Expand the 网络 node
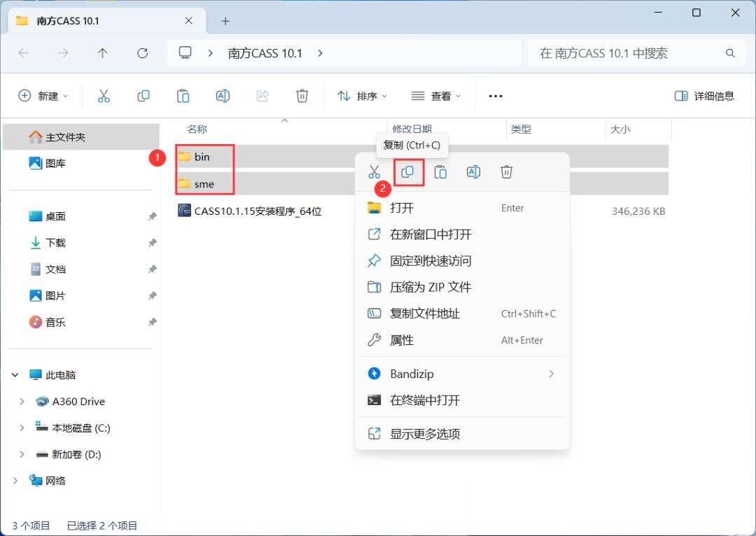Image resolution: width=756 pixels, height=536 pixels. (15, 481)
